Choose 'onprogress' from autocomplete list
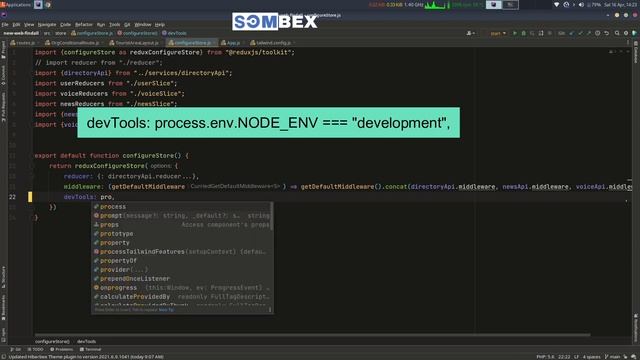This screenshot has height=360, width=640. [x=182, y=287]
